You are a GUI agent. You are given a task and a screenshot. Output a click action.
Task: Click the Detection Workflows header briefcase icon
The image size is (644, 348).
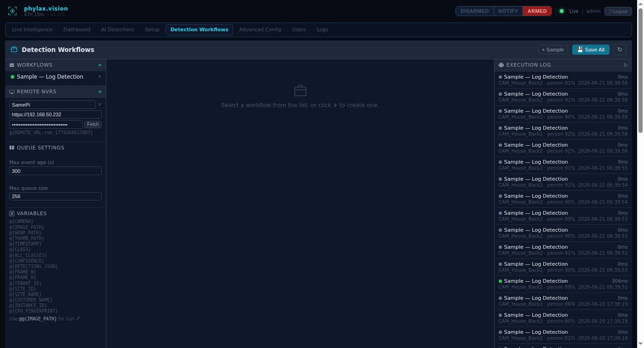click(x=14, y=50)
